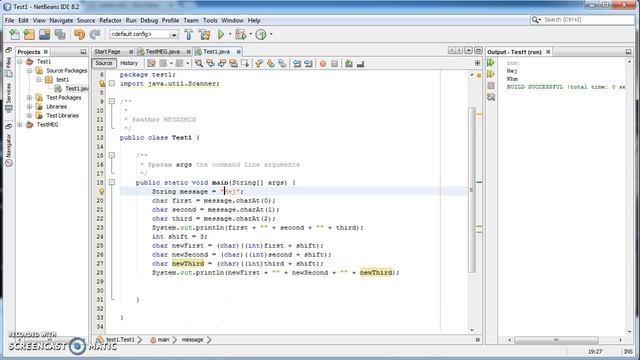The width and height of the screenshot is (640, 360).
Task: Collapse the Test1 project node
Action: click(x=20, y=62)
